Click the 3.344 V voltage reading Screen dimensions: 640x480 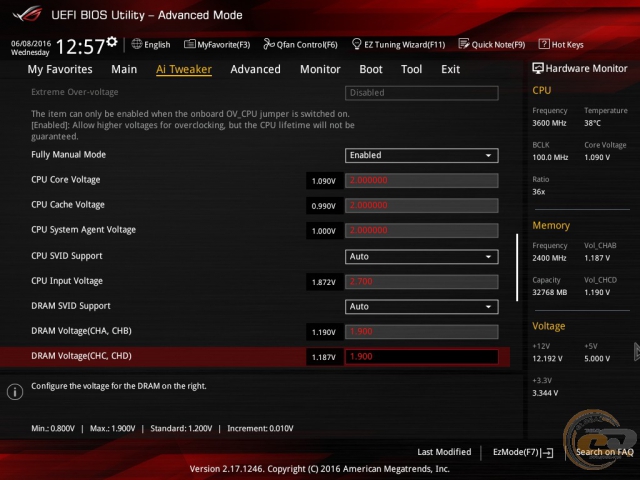[545, 393]
